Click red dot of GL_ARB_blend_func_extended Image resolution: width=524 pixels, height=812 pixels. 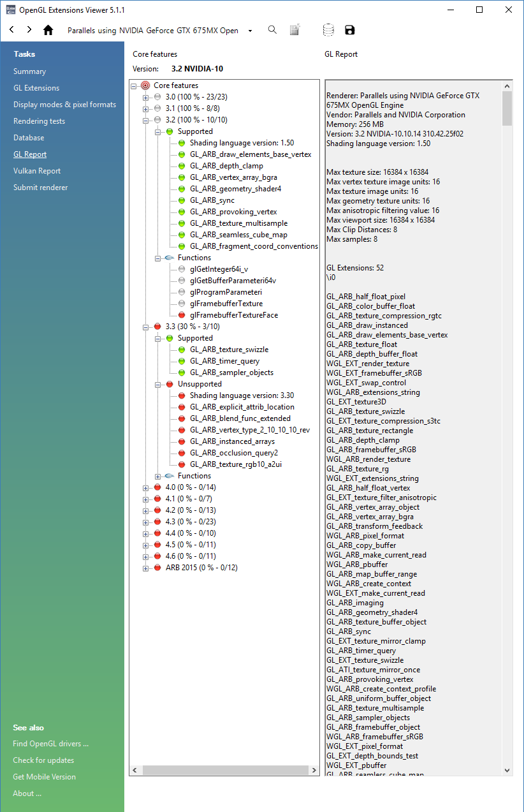[x=182, y=418]
